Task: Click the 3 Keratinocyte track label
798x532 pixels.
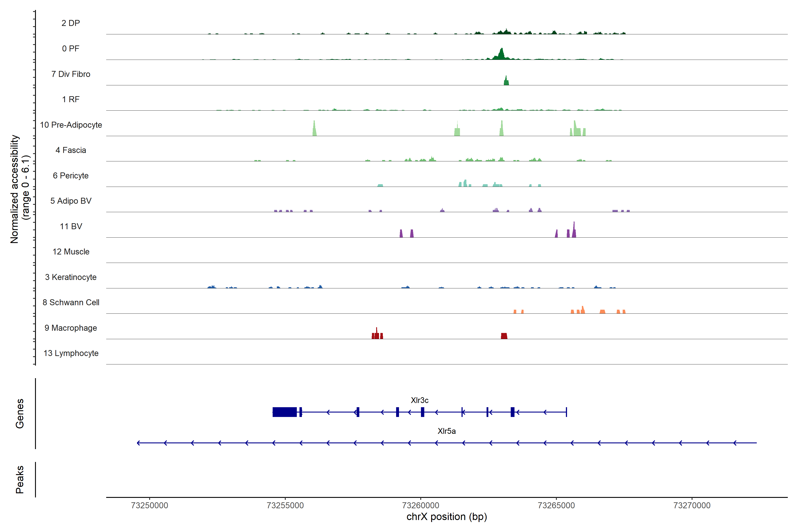Action: [x=70, y=277]
